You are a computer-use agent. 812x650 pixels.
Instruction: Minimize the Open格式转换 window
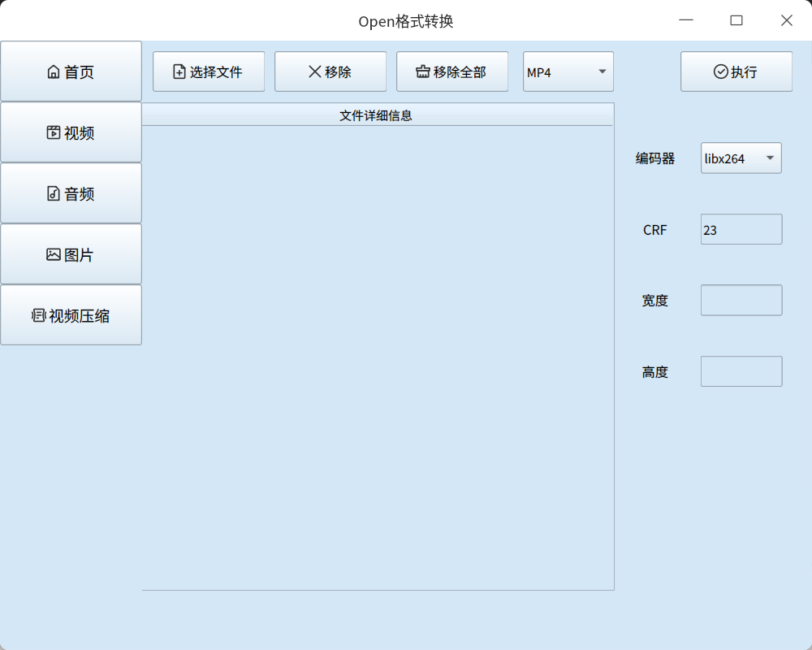click(x=686, y=20)
